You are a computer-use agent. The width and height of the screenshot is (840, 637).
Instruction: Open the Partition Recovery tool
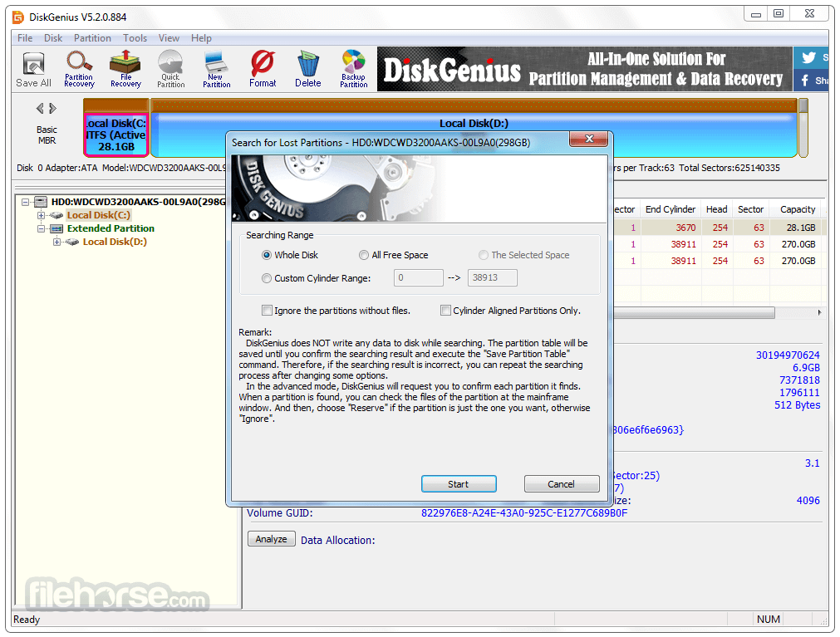79,69
